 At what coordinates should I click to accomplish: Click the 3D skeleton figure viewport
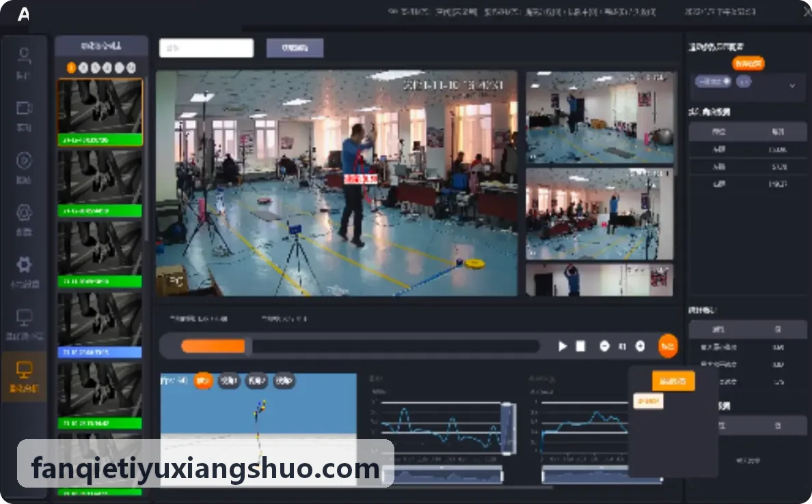click(258, 430)
